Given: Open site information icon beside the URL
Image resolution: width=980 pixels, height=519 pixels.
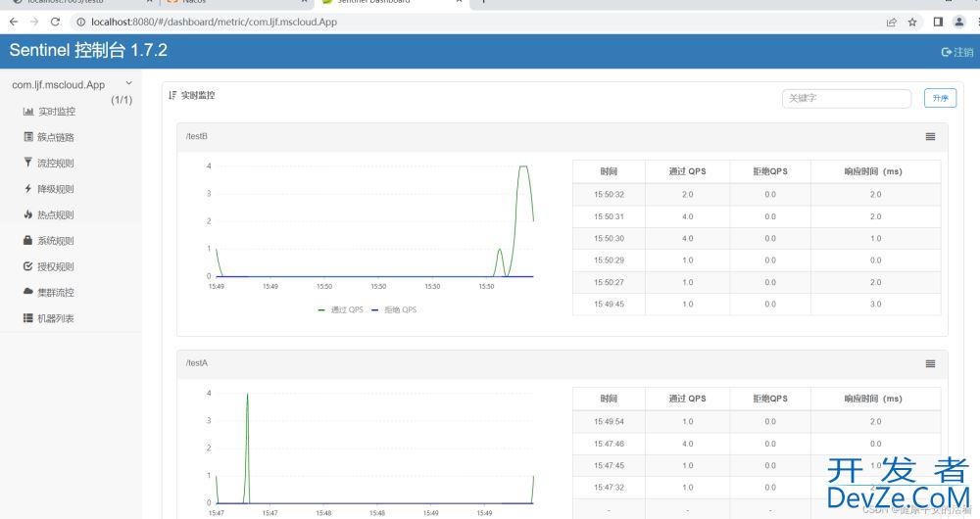Looking at the screenshot, I should (80, 22).
